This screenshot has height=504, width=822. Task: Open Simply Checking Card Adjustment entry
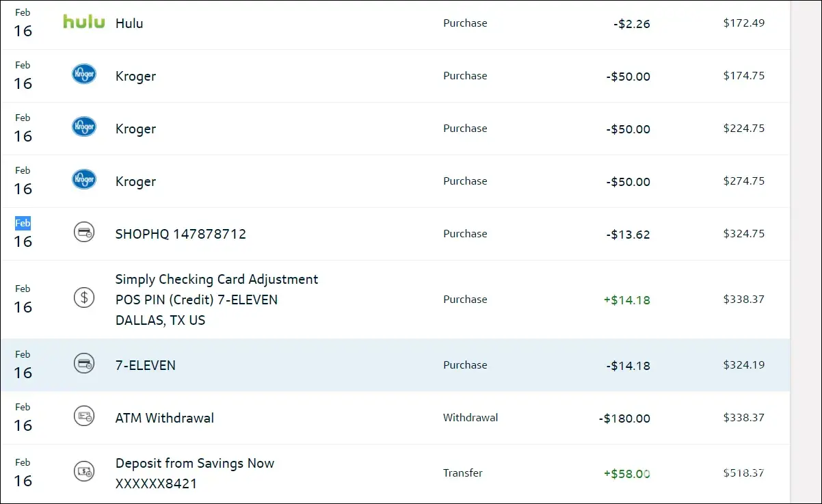tap(216, 280)
